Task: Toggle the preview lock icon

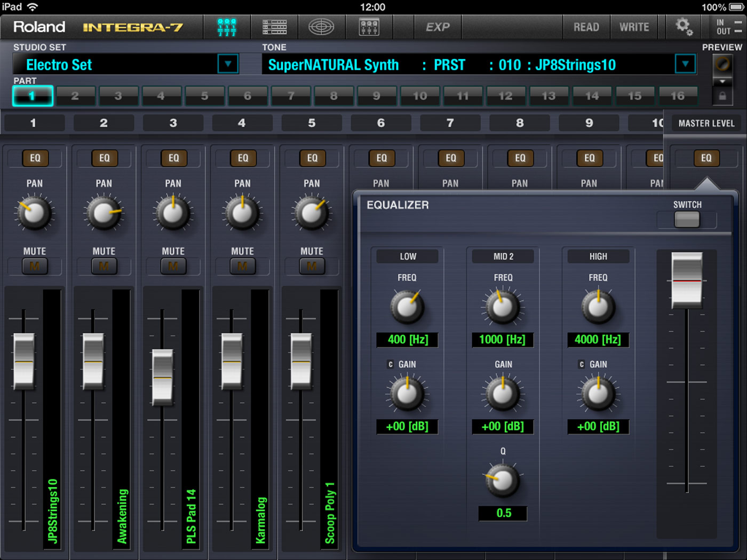Action: [722, 97]
